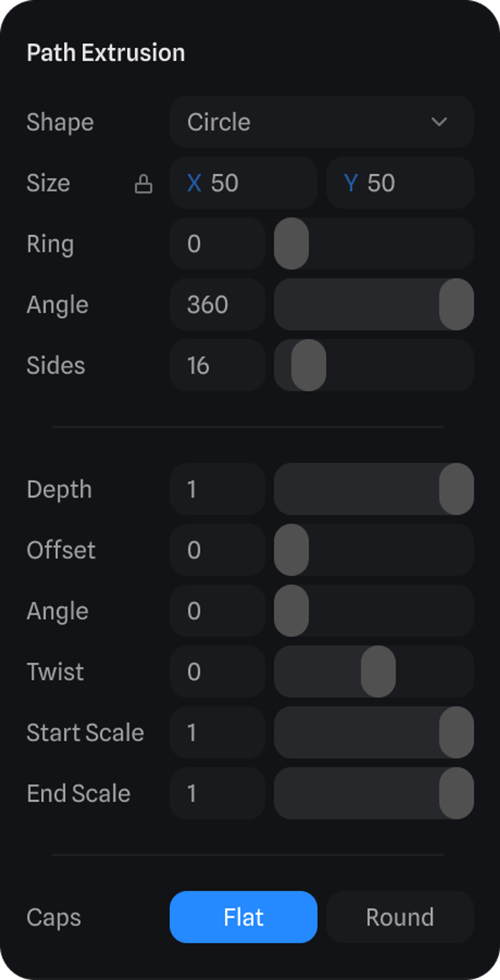The image size is (500, 980).
Task: Toggle the Size proportions lock icon
Action: tap(143, 184)
